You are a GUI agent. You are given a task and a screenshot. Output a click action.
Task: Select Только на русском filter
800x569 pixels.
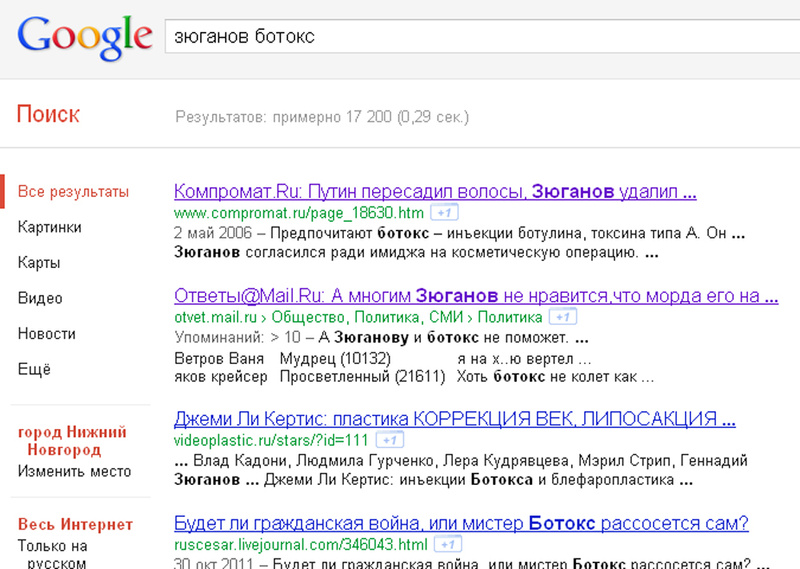(53, 554)
